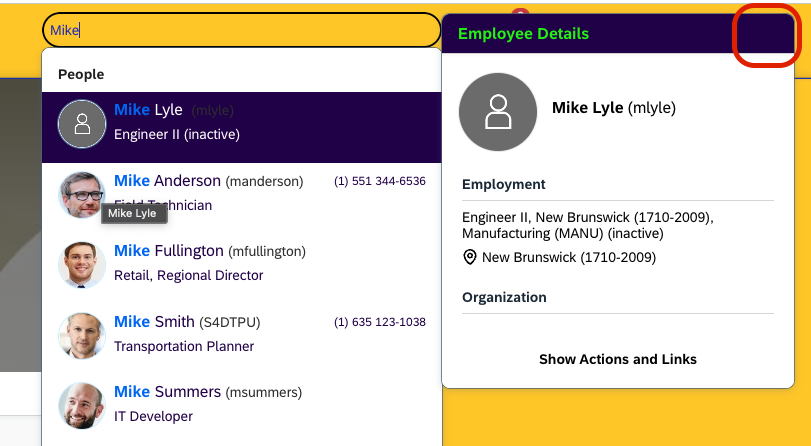Click the New Brunswick (1710-2009) location text
Viewport: 811px width, 446px height.
568,257
